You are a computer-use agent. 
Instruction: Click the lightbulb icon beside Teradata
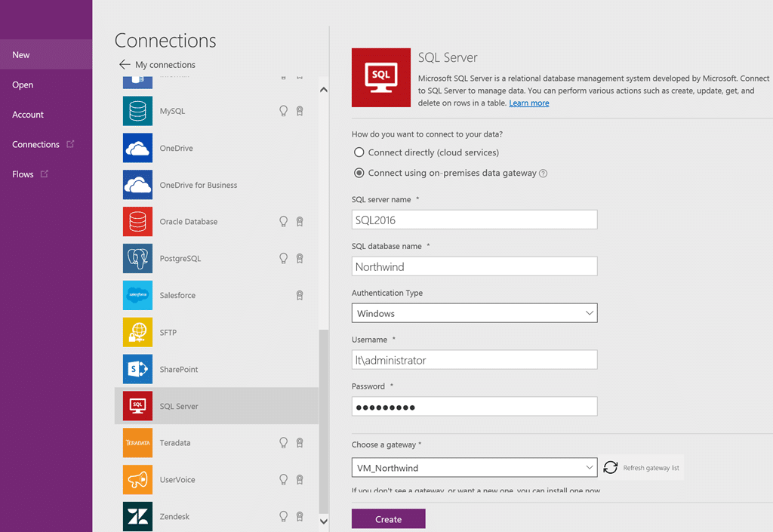pos(284,443)
